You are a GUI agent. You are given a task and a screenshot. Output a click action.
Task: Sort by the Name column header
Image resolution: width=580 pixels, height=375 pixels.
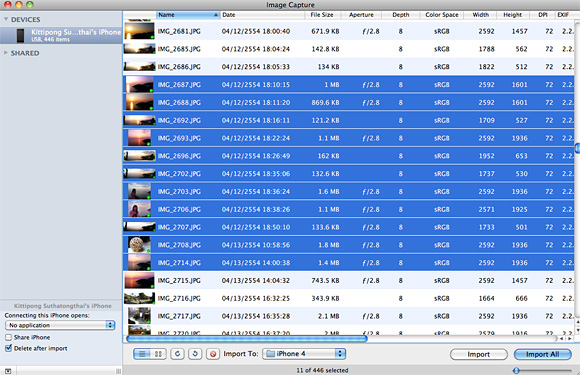click(x=188, y=15)
